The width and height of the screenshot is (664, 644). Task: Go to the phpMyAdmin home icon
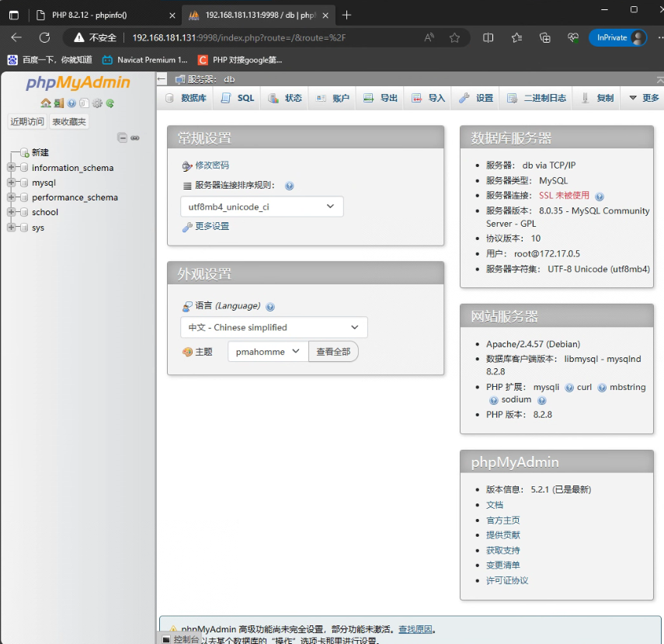pos(46,103)
